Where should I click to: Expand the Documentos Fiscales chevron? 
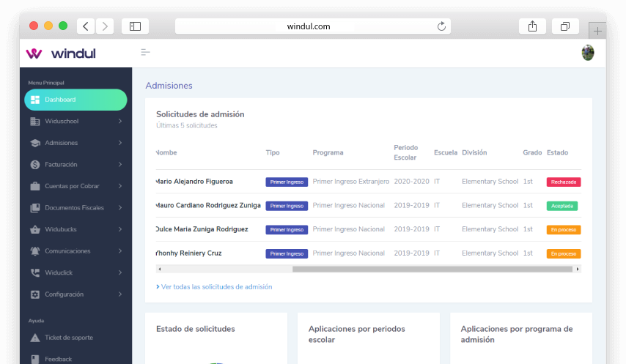click(120, 208)
